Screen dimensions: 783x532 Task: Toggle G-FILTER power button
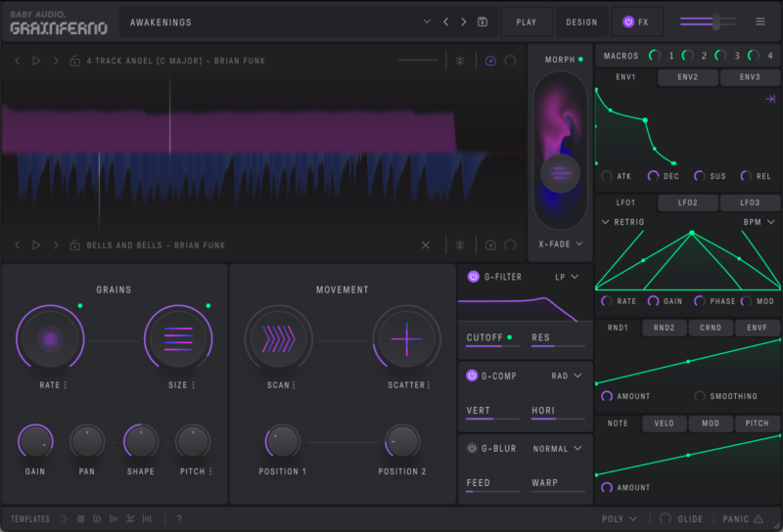tap(473, 277)
